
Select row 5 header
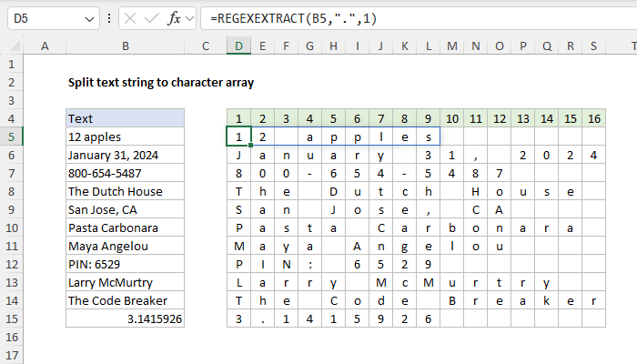pyautogui.click(x=11, y=136)
